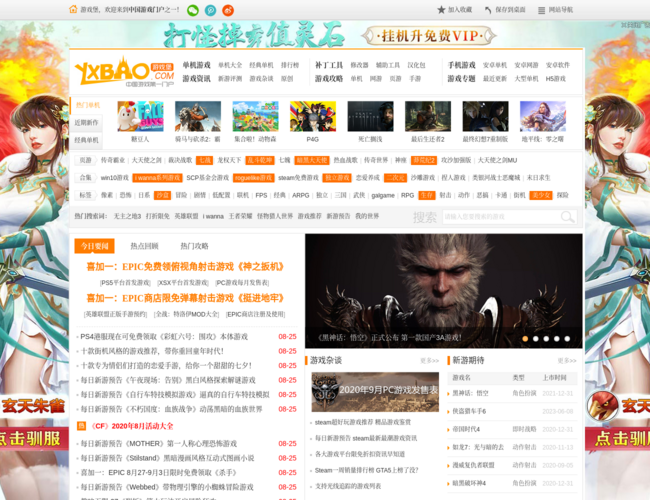The image size is (650, 500).
Task: Open 游戏攻略 nav menu
Action: point(329,78)
